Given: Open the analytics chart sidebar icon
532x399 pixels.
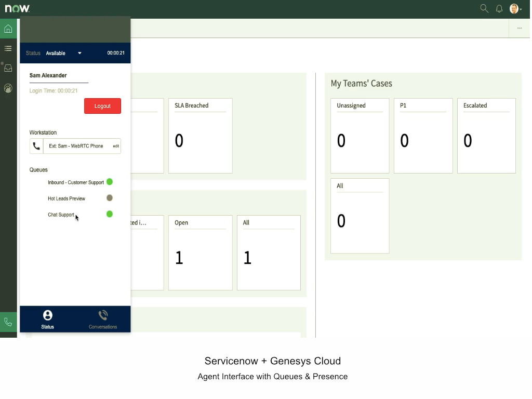Looking at the screenshot, I should click(x=8, y=88).
